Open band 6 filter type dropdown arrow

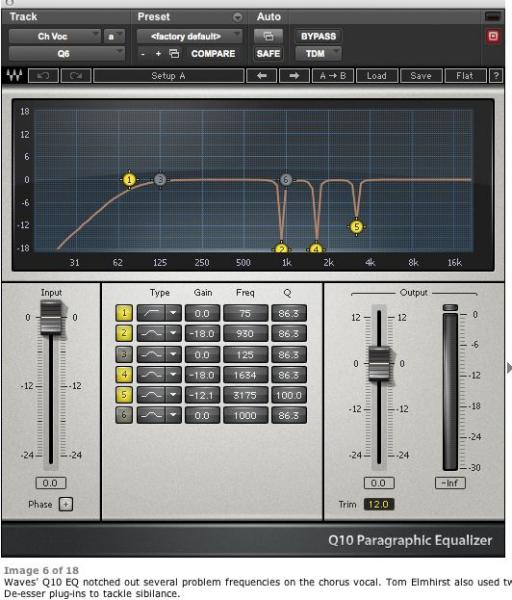[173, 415]
